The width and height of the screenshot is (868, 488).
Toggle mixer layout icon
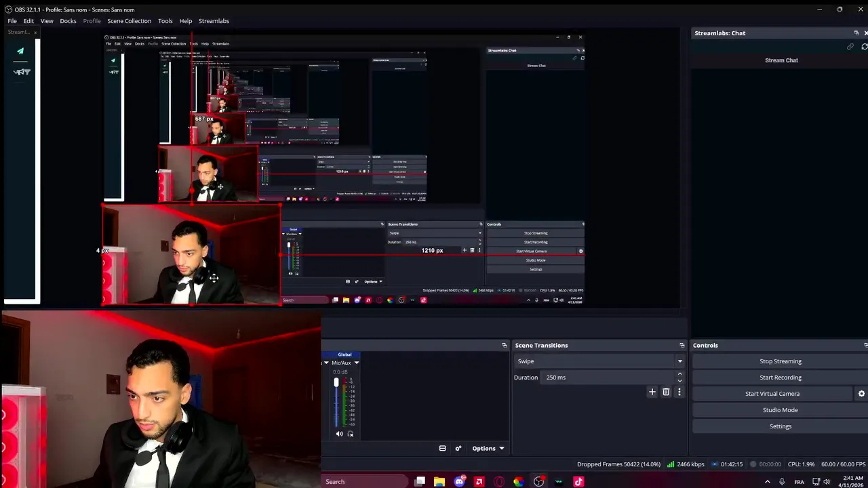(x=442, y=448)
